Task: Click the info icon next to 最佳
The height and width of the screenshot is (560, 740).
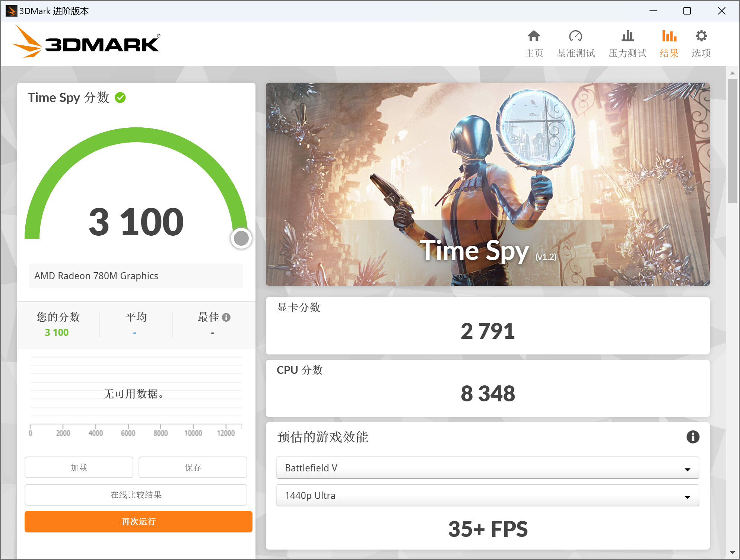Action: point(226,317)
